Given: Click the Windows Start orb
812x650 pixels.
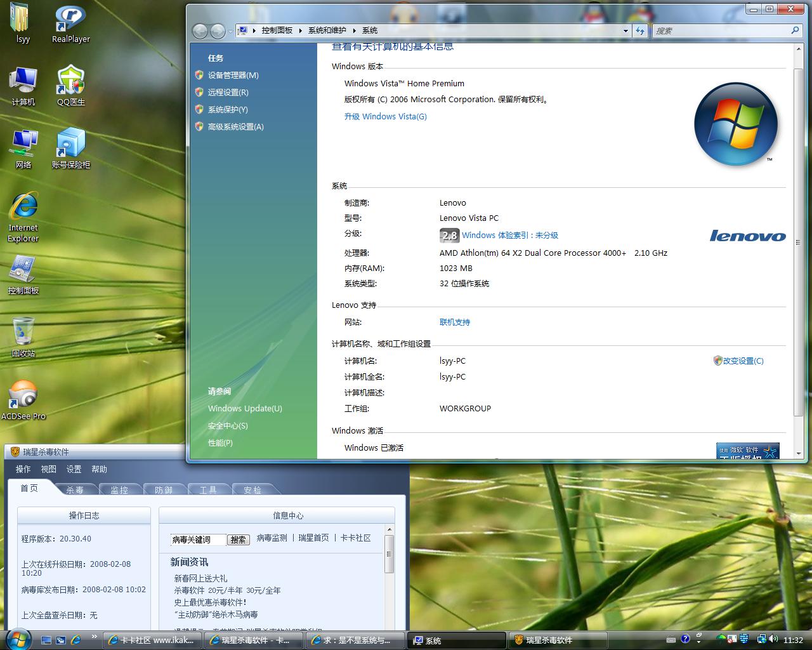Looking at the screenshot, I should coord(17,639).
